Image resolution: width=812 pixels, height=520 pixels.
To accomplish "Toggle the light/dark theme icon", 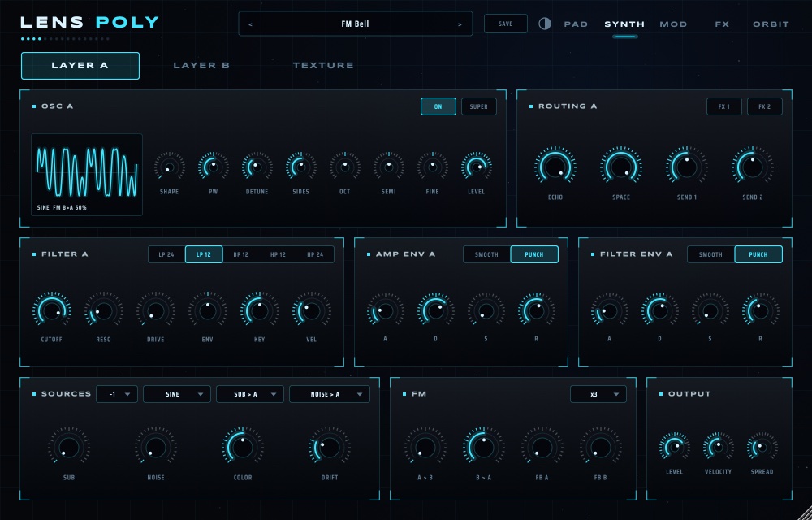I will click(545, 24).
